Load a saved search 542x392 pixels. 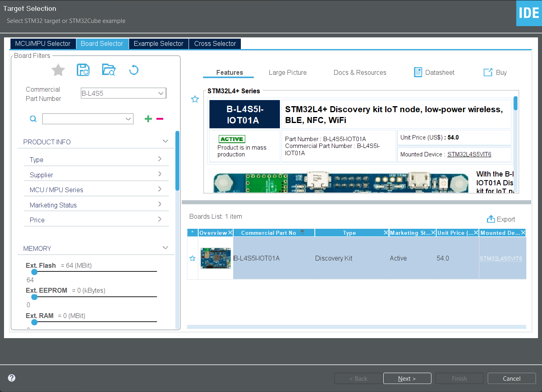point(109,70)
